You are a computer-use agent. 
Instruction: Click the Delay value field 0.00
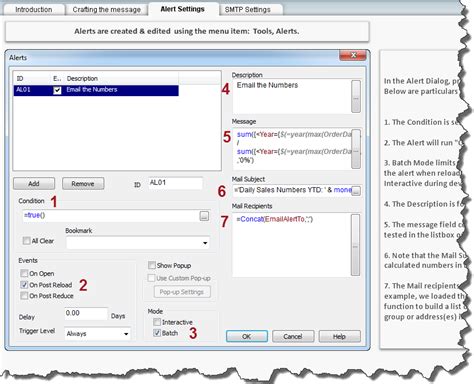(86, 313)
